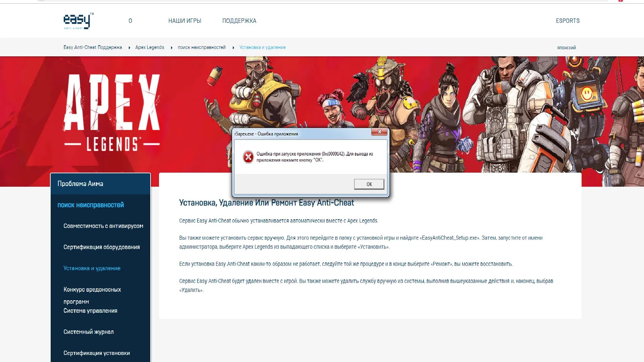Open Easy Anti-Cheat Поддержка breadcrumb
The image size is (644, 362).
point(93,47)
